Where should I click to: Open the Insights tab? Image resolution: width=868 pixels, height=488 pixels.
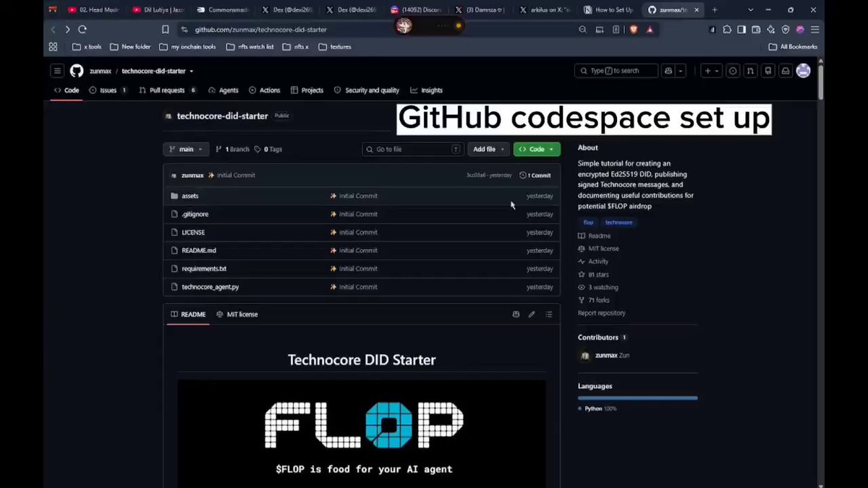click(x=426, y=90)
